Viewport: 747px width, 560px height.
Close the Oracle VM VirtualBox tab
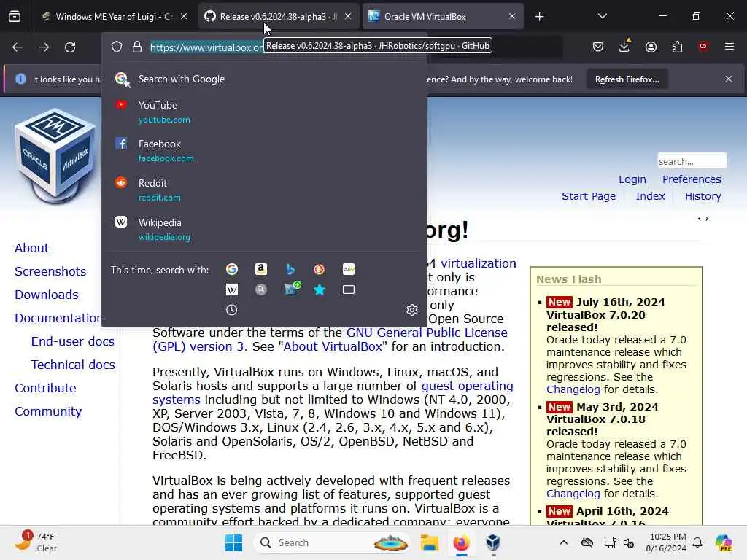click(511, 16)
